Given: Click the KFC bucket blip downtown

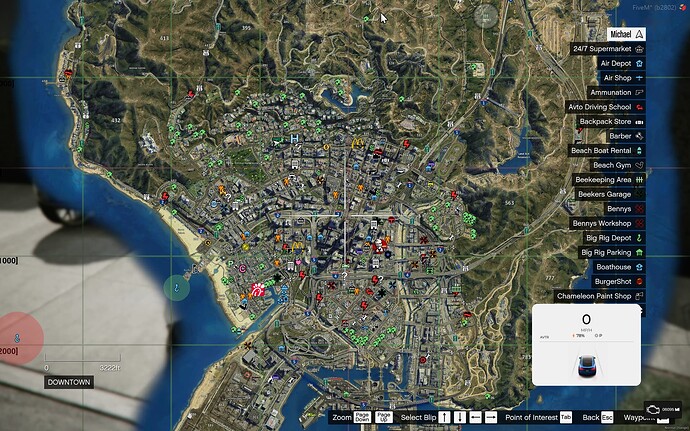Looking at the screenshot, I should [380, 245].
